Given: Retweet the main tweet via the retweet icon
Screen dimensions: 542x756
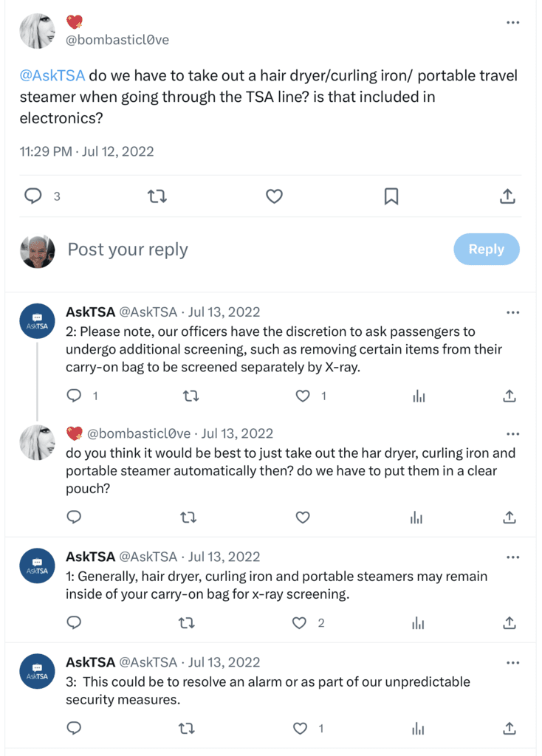Looking at the screenshot, I should [157, 196].
